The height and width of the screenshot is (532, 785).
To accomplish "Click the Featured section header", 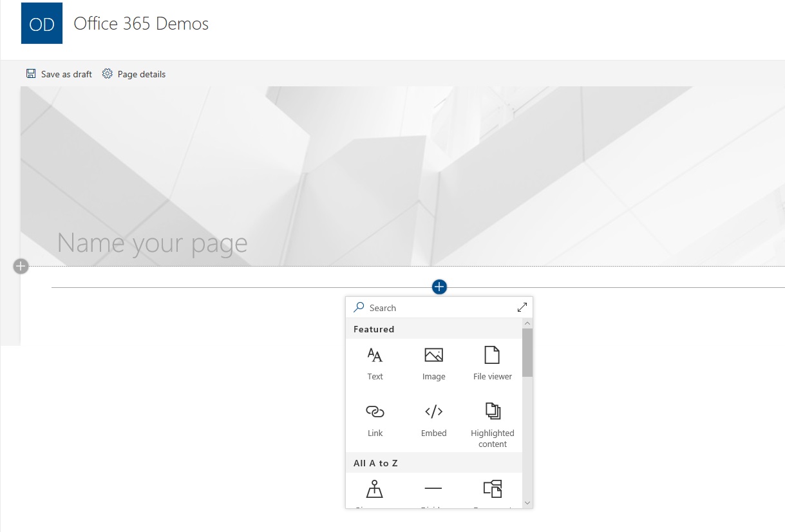I will [434, 329].
